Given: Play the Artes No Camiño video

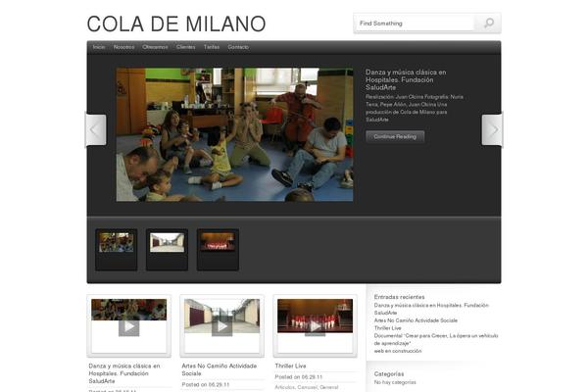Looking at the screenshot, I should tap(222, 326).
